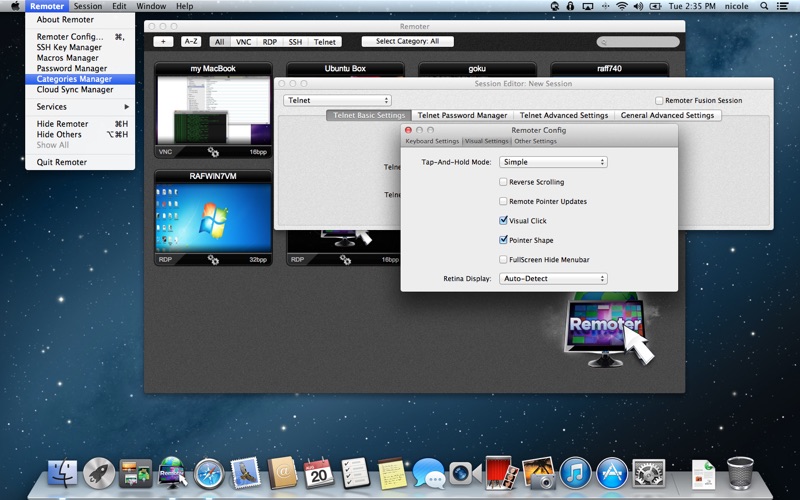The height and width of the screenshot is (500, 800).
Task: Open SSH Key Manager menu item
Action: 80,47
